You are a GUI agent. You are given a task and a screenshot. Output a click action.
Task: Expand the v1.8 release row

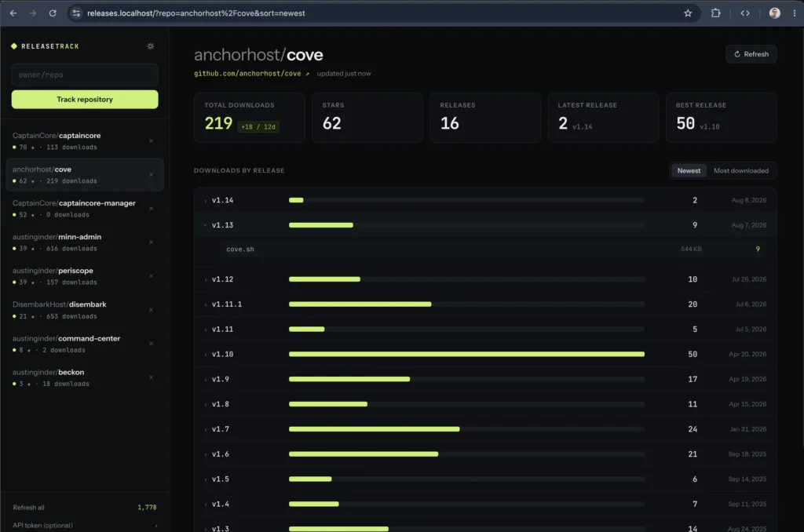point(485,404)
